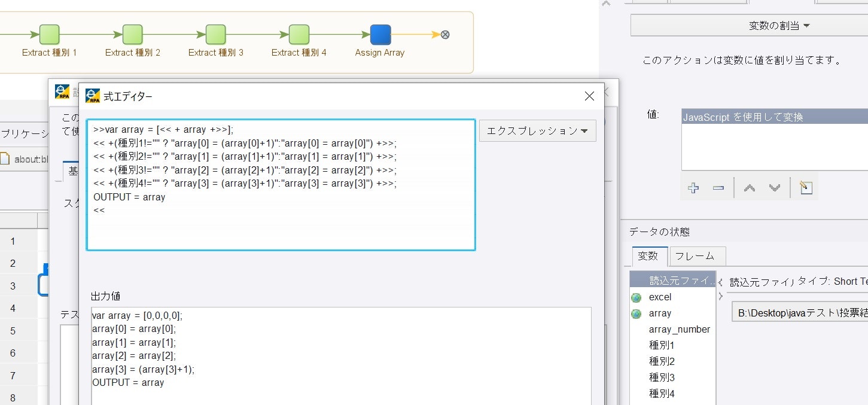Image resolution: width=868 pixels, height=405 pixels.
Task: Close the 式エディター dialog
Action: point(589,96)
